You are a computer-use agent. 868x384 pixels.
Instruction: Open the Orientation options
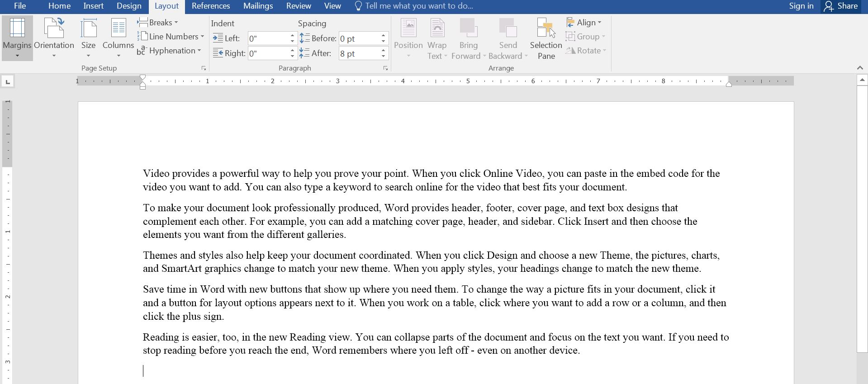point(54,38)
